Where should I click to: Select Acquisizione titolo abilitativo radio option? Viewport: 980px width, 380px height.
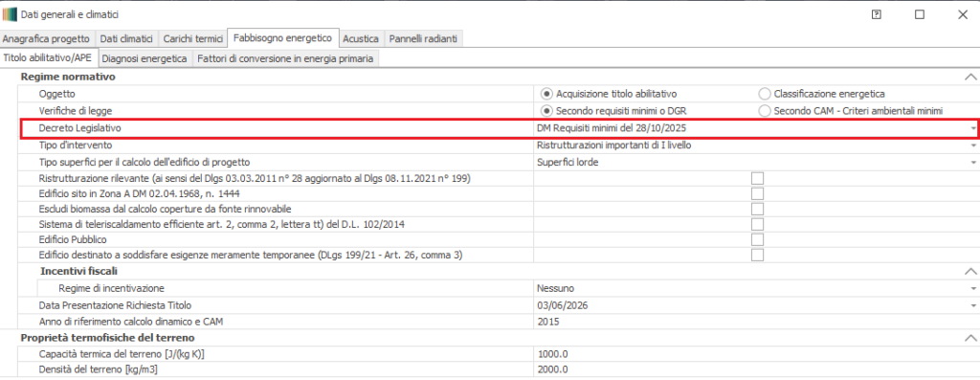pos(546,94)
